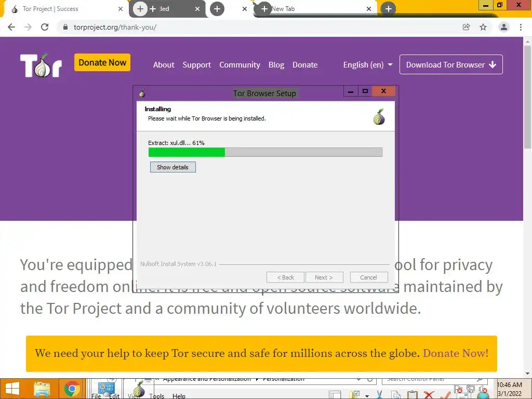Viewport: 532px width, 399px height.
Task: Reload the torproject.org page
Action: (x=45, y=27)
